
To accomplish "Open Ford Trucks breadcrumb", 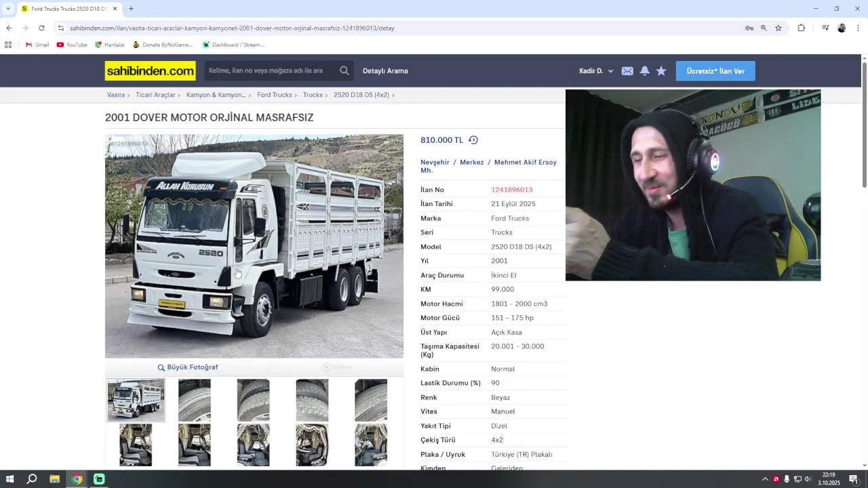I will 274,95.
